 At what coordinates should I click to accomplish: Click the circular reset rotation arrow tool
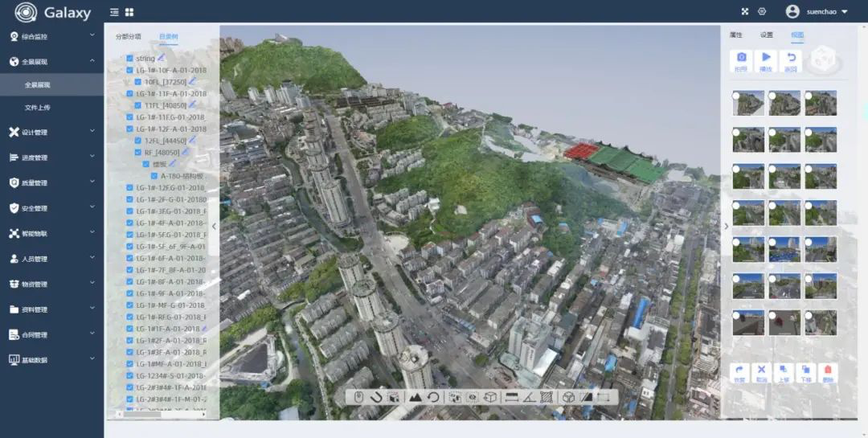click(x=433, y=397)
